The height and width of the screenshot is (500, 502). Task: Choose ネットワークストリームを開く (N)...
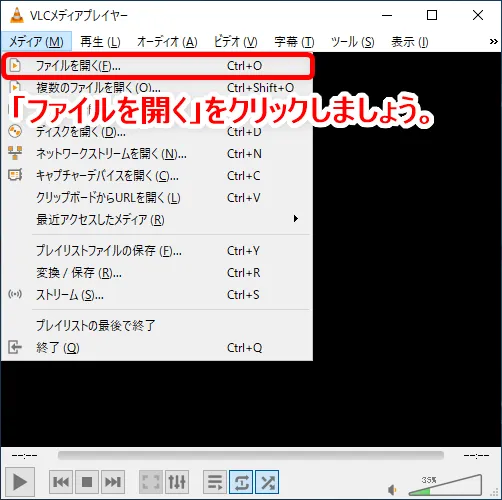[x=157, y=154]
